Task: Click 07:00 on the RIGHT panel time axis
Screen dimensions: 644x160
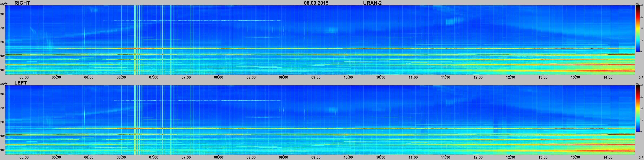Action: click(154, 77)
